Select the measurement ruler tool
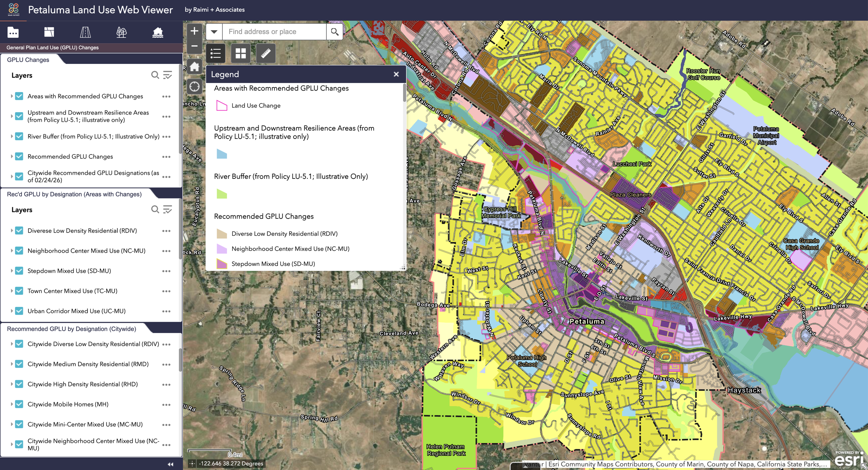 tap(266, 53)
